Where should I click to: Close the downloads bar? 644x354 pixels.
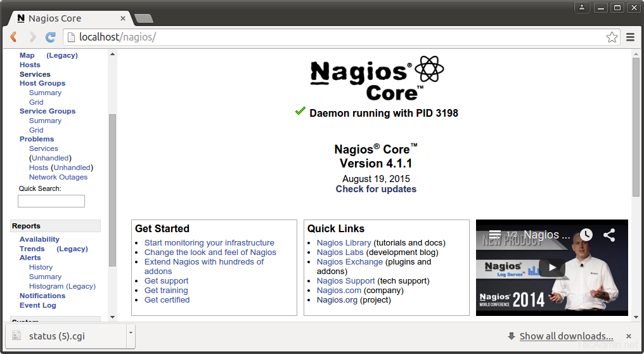(628, 336)
